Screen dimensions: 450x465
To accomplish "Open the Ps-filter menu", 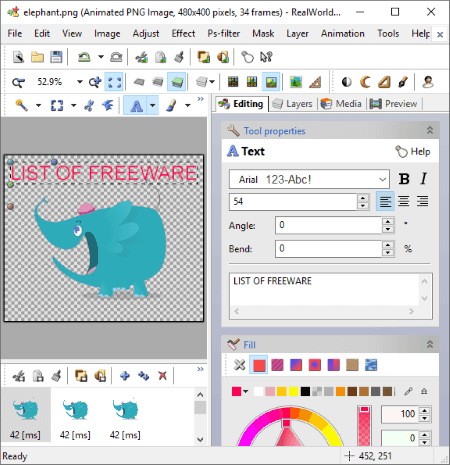I will [224, 33].
